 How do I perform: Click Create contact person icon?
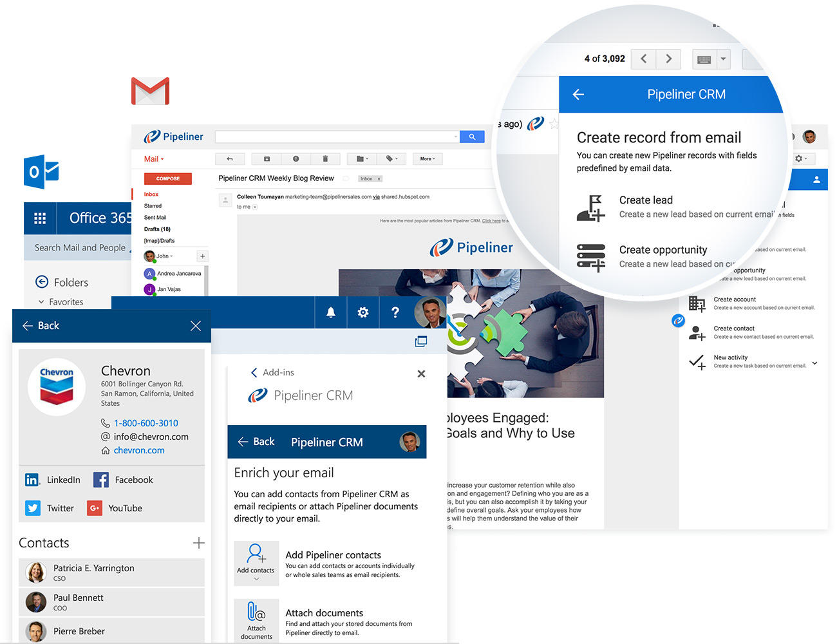coord(697,332)
